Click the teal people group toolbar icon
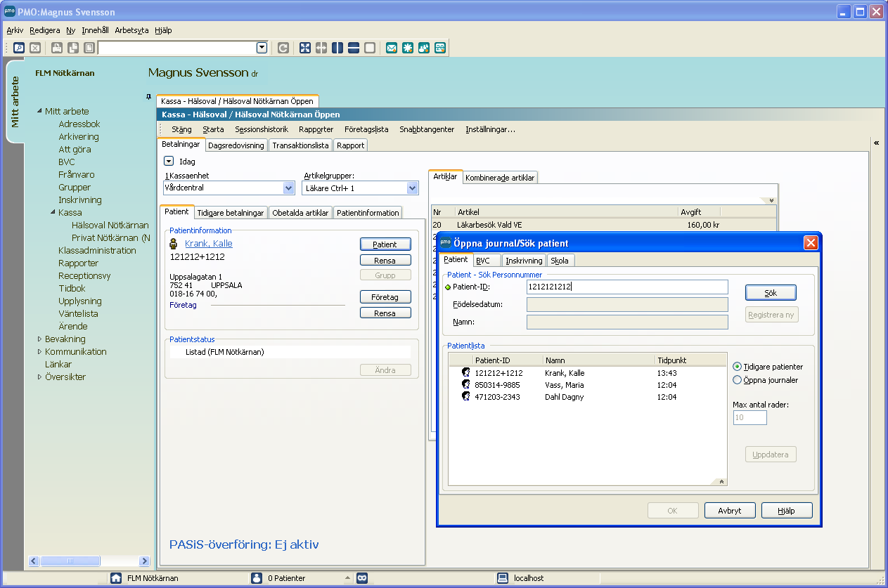Viewport: 888px width, 588px height. pyautogui.click(x=424, y=48)
